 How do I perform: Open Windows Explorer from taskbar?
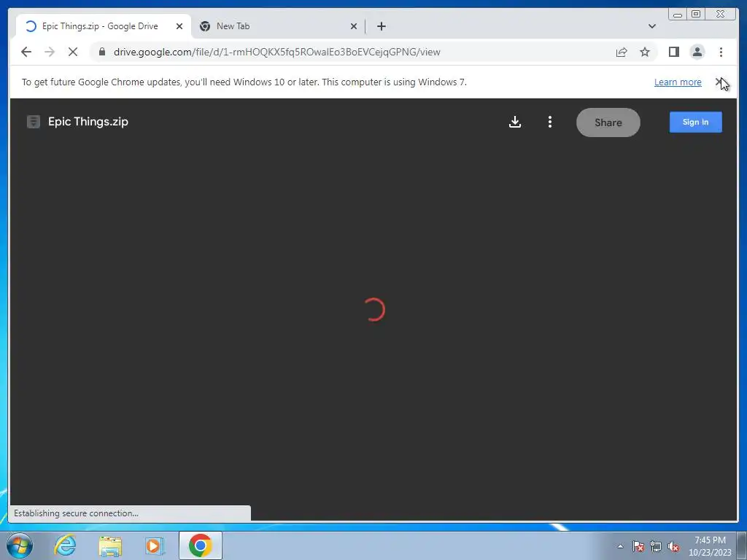click(x=110, y=545)
